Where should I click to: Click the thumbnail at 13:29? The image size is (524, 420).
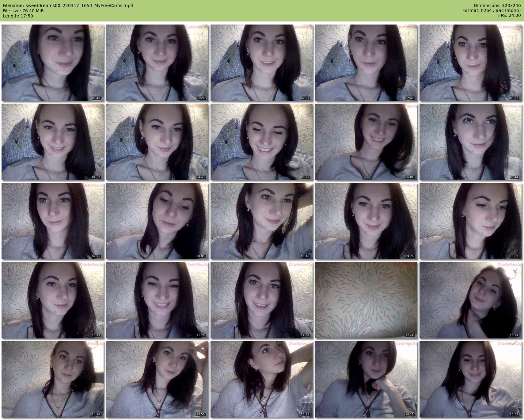(470, 300)
